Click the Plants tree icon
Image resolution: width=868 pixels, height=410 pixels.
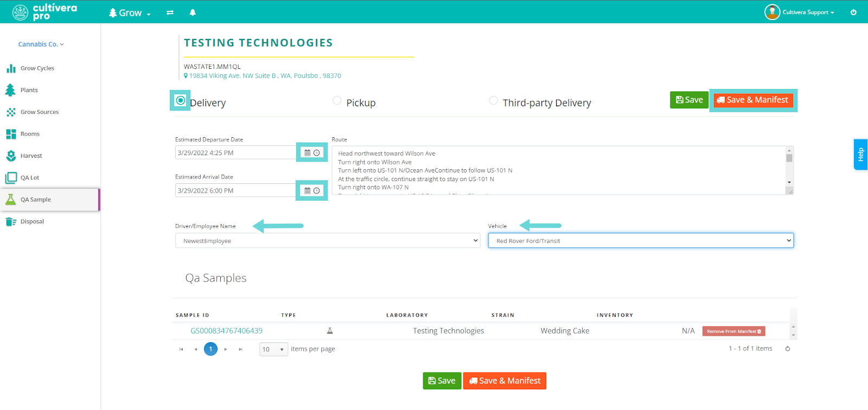pos(10,90)
